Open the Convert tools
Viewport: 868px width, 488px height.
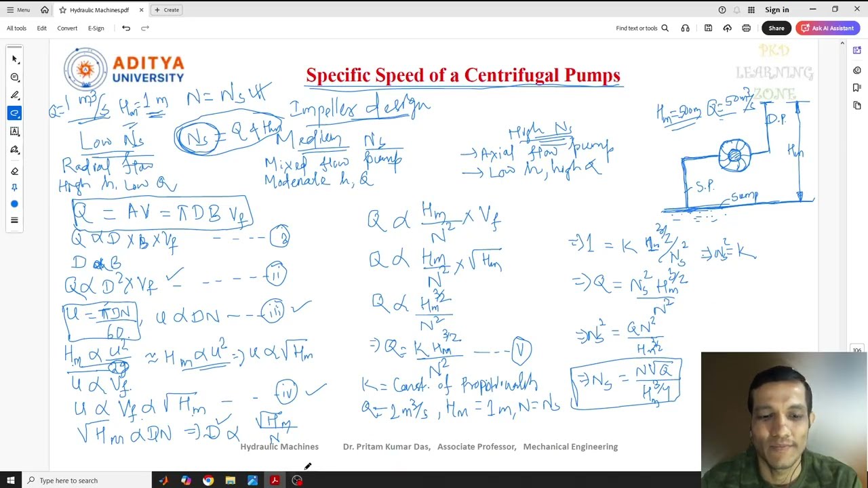coord(67,28)
